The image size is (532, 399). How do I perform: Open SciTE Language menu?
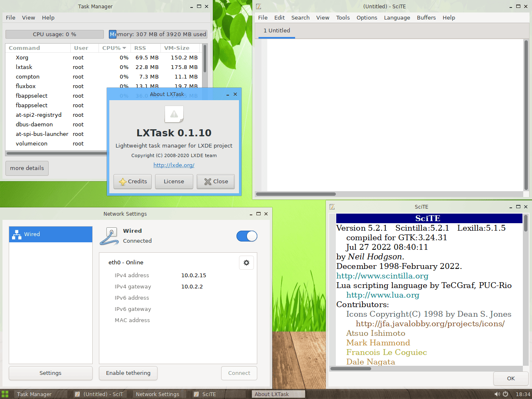pos(397,17)
